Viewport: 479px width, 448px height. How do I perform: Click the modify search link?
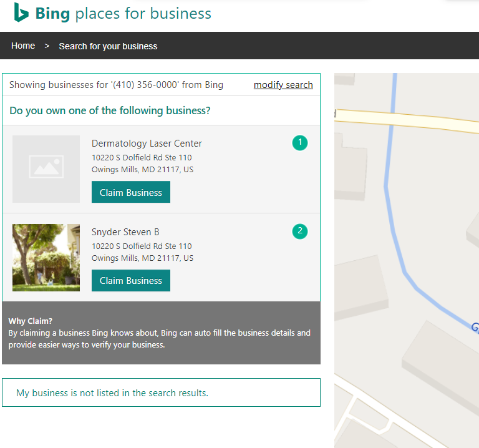283,85
